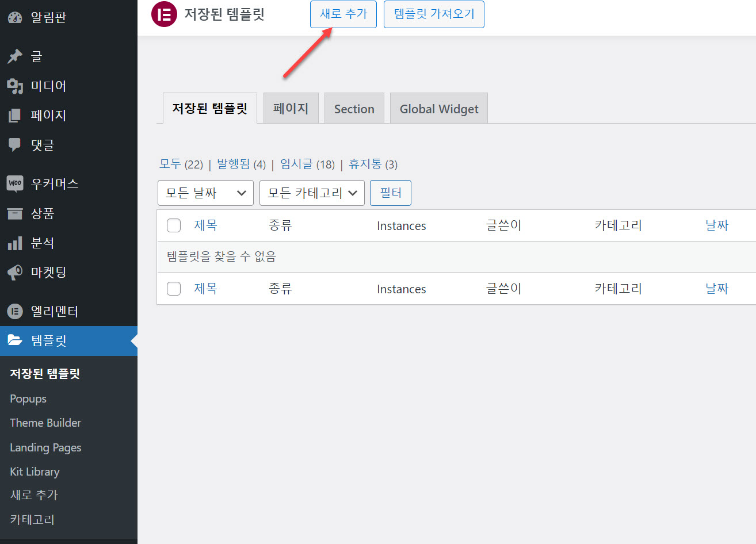Screen dimensions: 756x544
Task: Select the 상품 products icon
Action: pos(16,213)
